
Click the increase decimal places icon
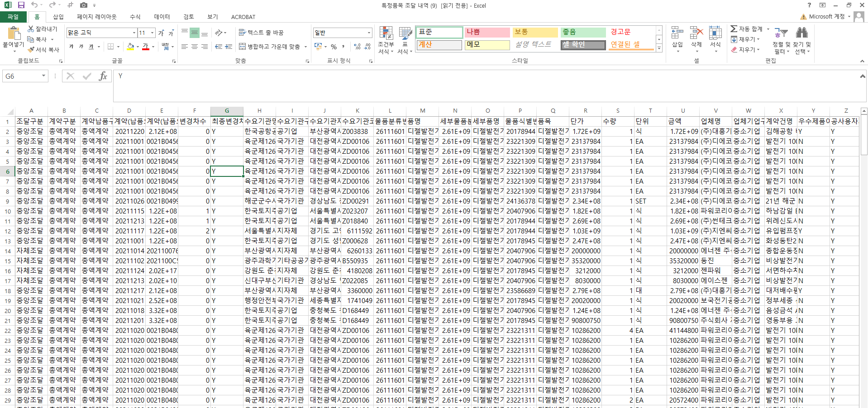coord(357,47)
